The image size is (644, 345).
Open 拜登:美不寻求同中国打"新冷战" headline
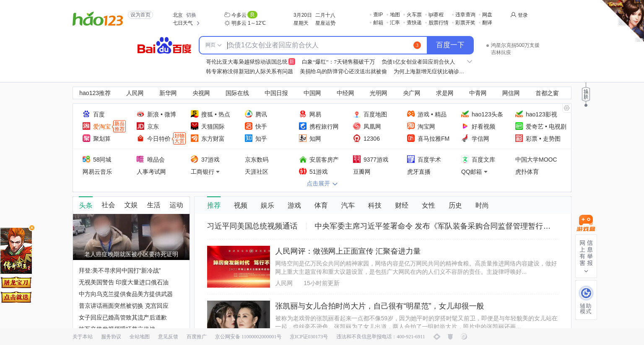(x=120, y=271)
